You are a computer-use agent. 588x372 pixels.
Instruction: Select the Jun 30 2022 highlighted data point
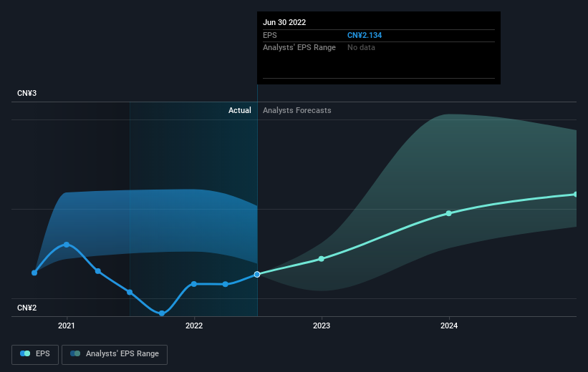257,275
